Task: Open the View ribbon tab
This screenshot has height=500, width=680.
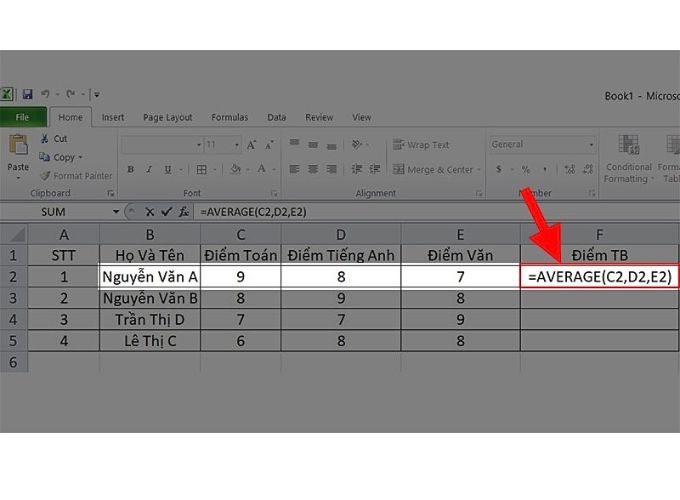Action: click(x=361, y=117)
